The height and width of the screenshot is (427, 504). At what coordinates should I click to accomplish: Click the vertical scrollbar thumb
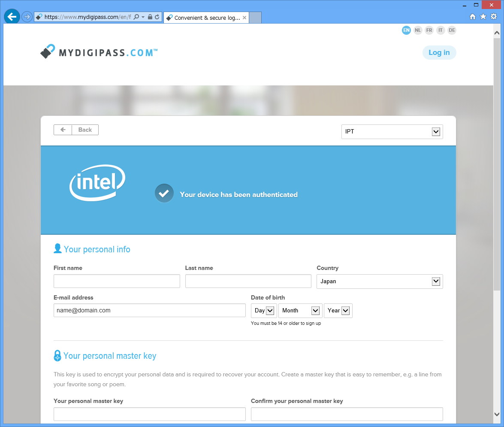[x=497, y=164]
